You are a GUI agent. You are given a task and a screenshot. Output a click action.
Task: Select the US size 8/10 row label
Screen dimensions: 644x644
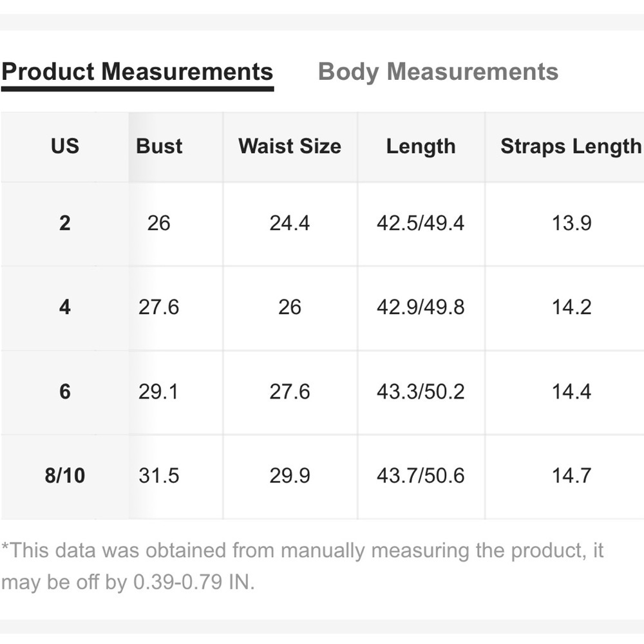(x=65, y=476)
